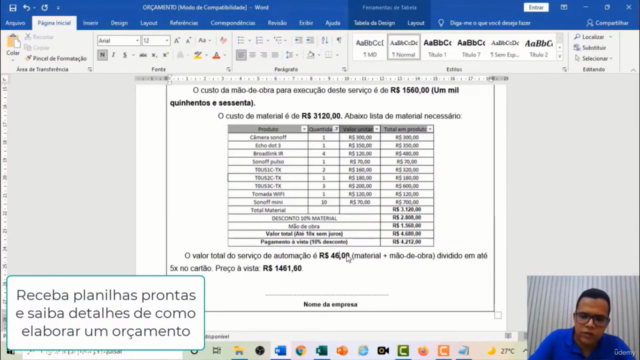
Task: Open the Arial font name dropdown
Action: pyautogui.click(x=137, y=41)
